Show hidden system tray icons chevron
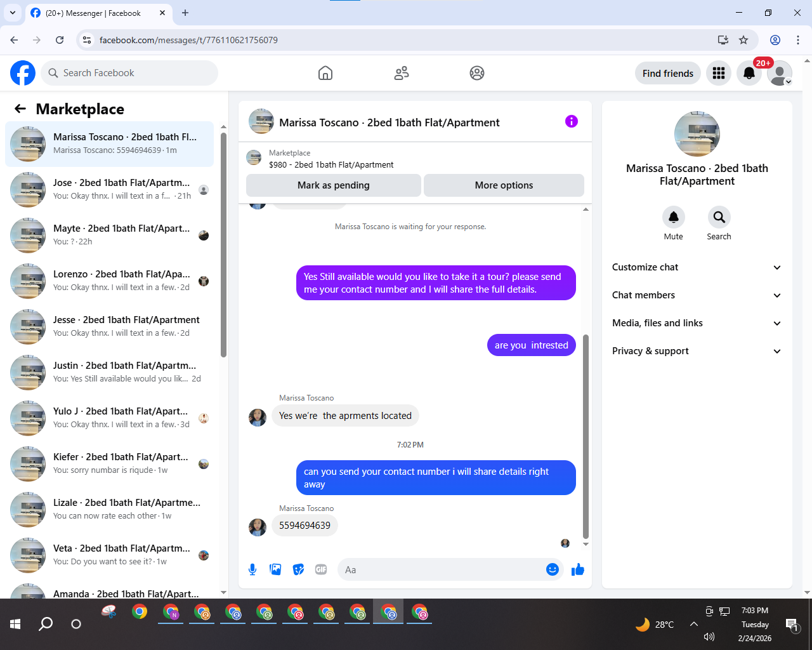The image size is (812, 650). click(694, 624)
